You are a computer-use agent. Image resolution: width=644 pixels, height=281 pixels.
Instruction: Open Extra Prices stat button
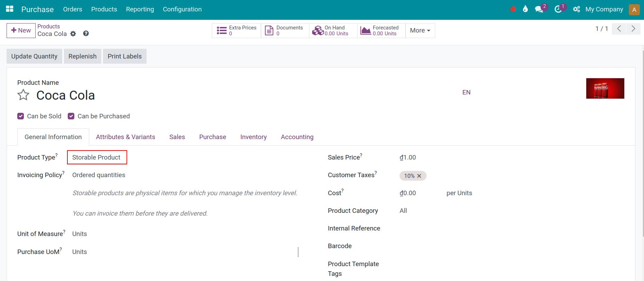point(236,30)
